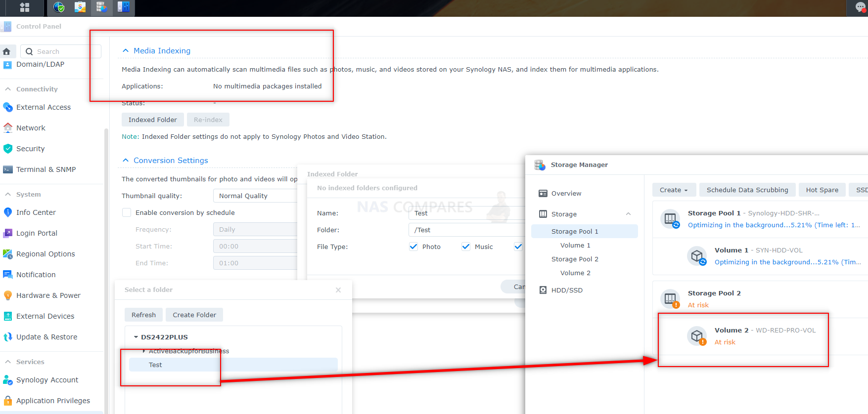Click Volume 1 cube icon
Image resolution: width=868 pixels, height=414 pixels.
(x=697, y=256)
